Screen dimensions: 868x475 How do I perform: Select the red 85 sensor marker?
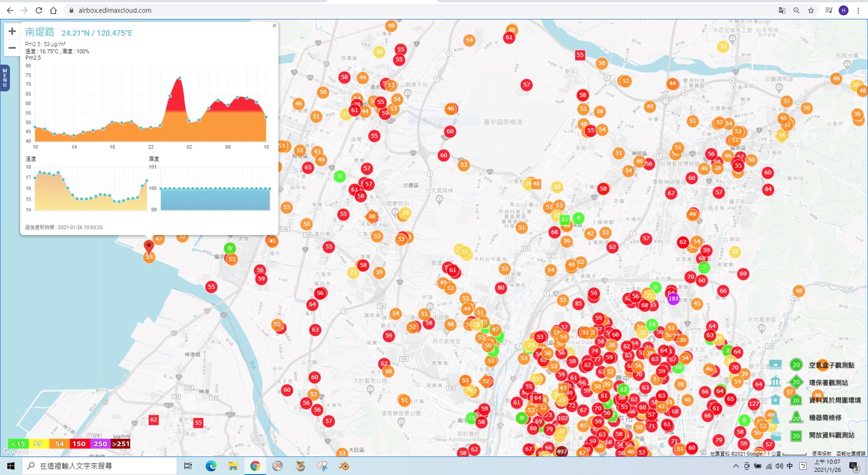click(578, 303)
